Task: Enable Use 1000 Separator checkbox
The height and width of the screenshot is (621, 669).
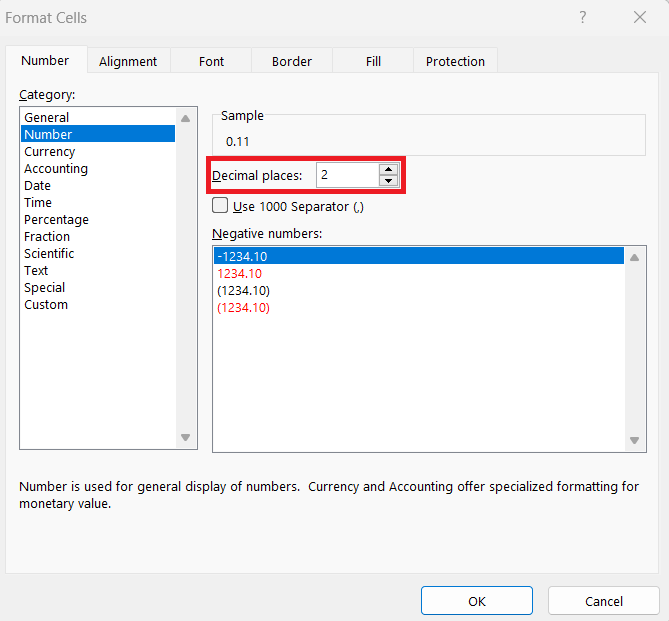Action: 220,205
